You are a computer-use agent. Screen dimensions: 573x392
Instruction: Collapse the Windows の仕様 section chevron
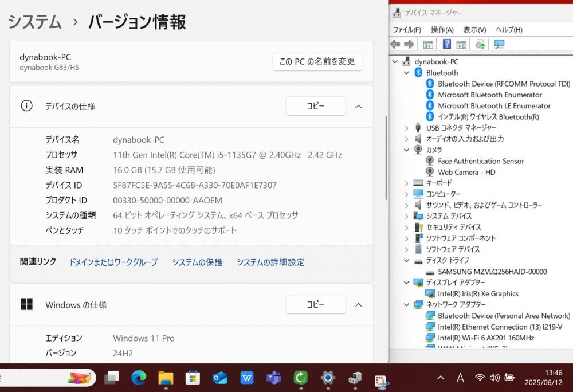click(x=359, y=305)
